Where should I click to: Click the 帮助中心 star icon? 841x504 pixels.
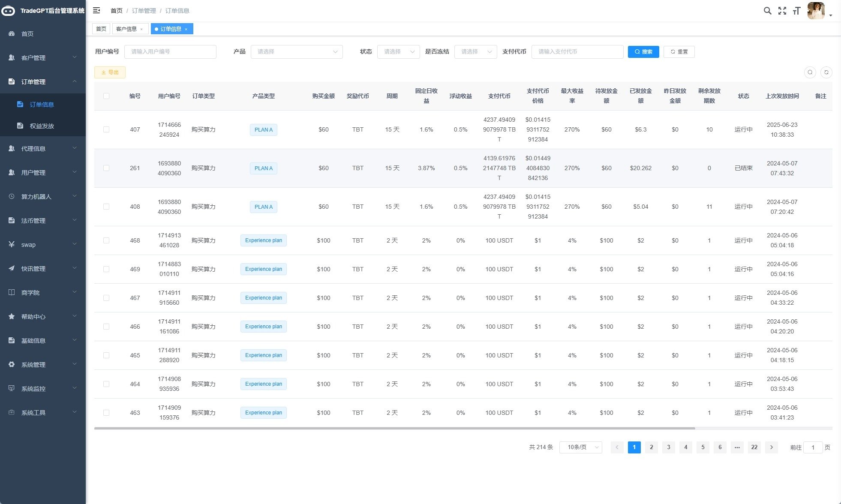[x=12, y=317]
